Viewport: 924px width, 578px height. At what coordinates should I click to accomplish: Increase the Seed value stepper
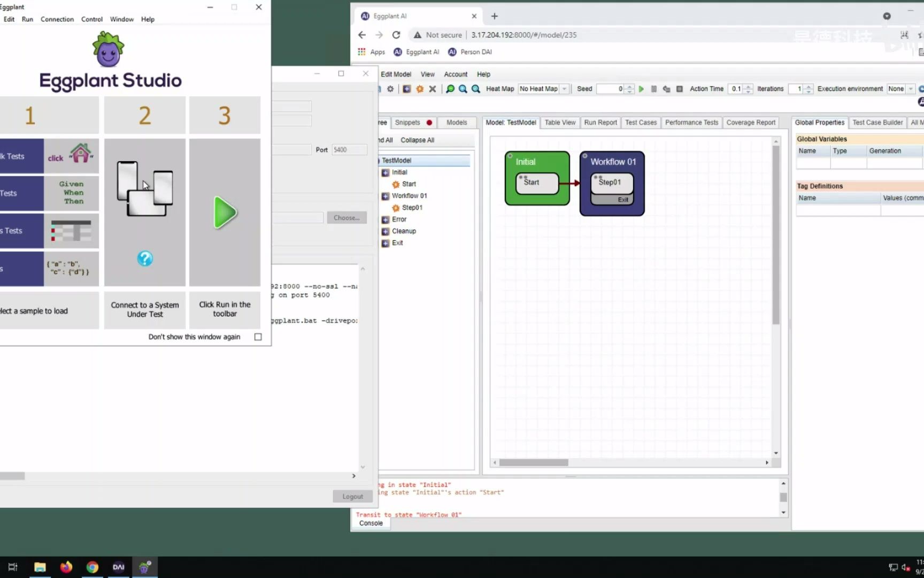pyautogui.click(x=629, y=87)
